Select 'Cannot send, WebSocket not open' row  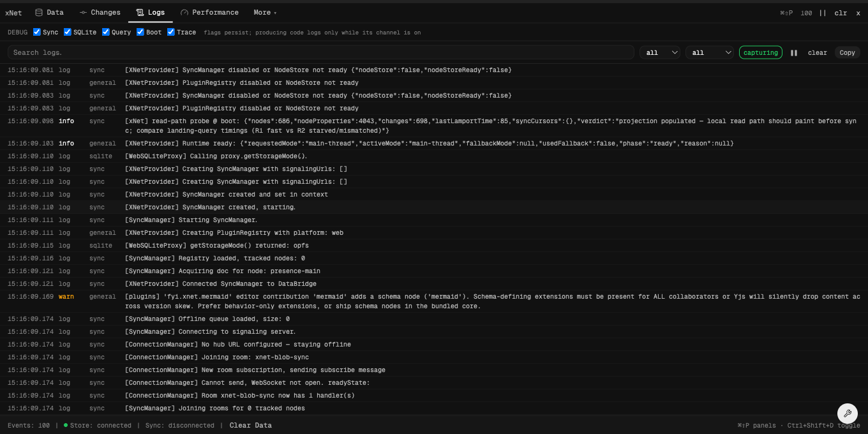[x=434, y=383]
